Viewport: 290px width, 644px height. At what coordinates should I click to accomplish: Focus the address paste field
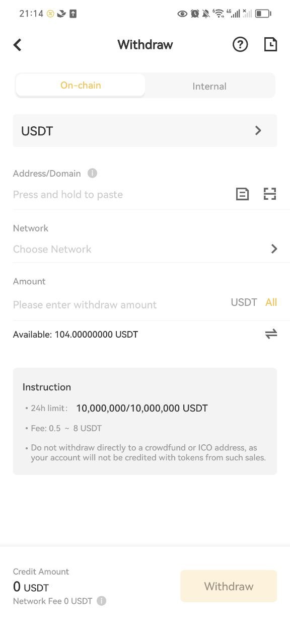(x=121, y=194)
